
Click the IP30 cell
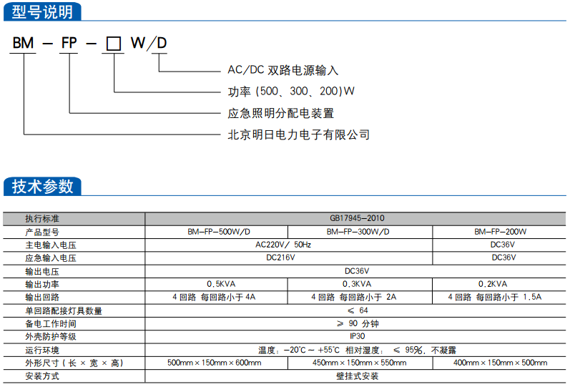(x=357, y=336)
